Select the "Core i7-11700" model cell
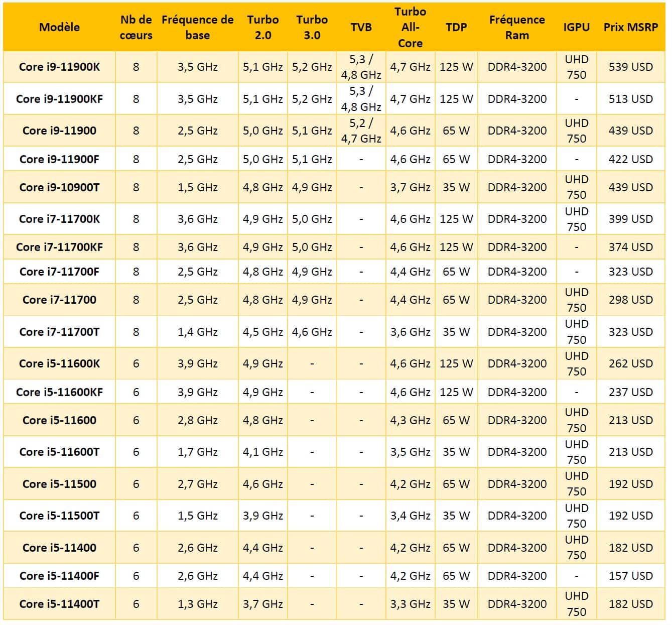 (59, 300)
